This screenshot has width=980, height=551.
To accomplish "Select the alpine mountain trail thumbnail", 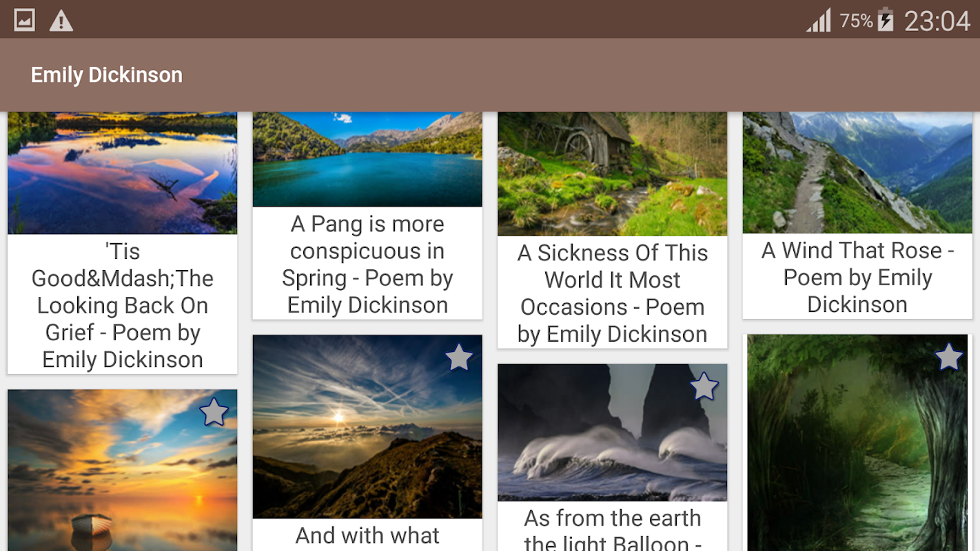I will tap(857, 172).
